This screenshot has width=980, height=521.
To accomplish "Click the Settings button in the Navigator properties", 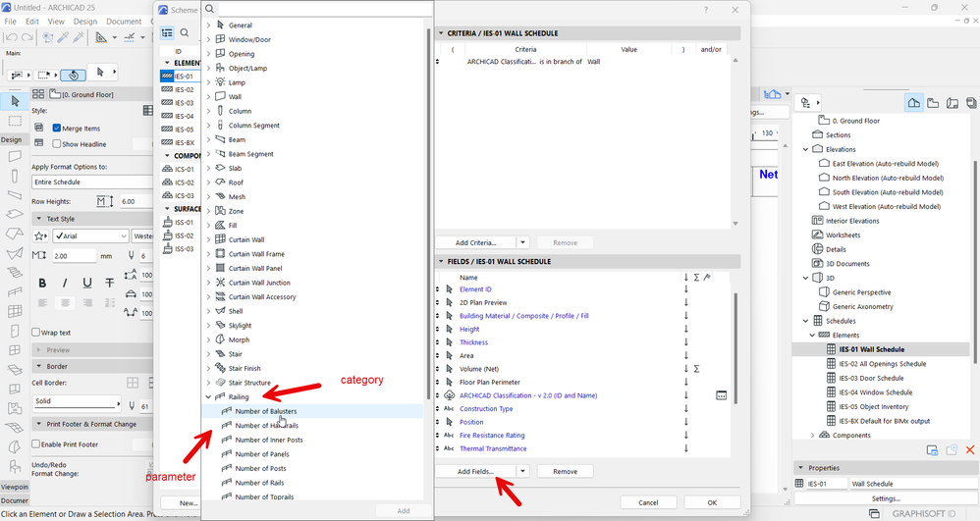I will click(886, 498).
